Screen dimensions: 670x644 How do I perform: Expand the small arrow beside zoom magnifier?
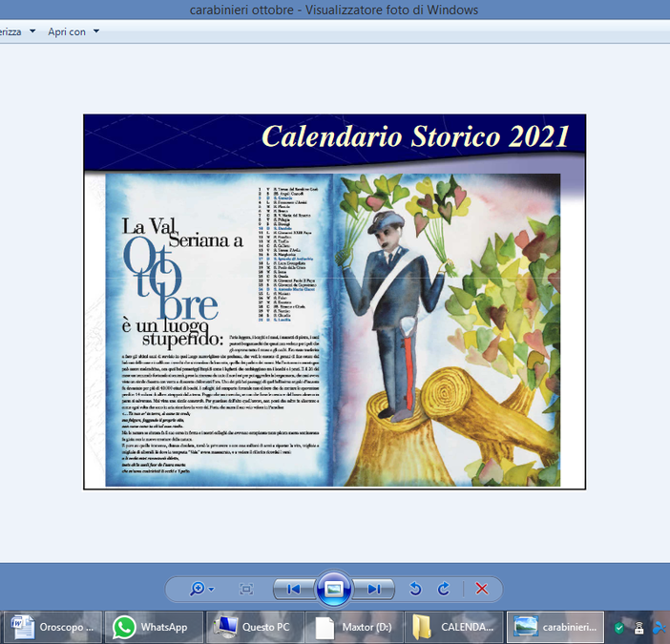211,590
